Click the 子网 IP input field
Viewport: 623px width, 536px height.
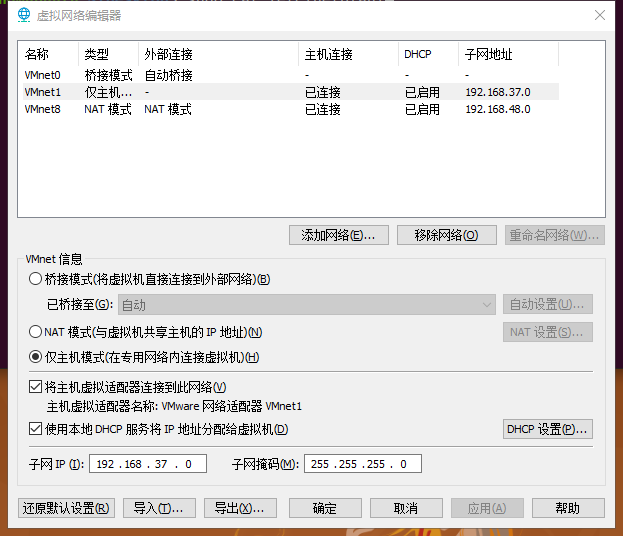pos(148,464)
